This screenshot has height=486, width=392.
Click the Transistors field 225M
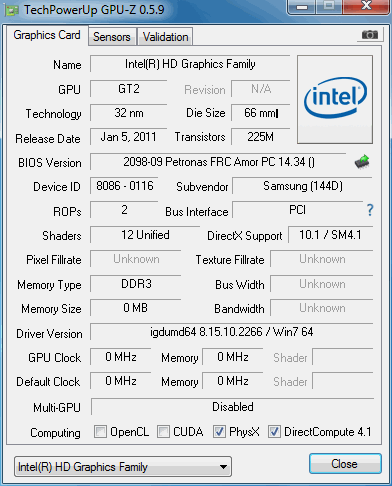click(x=261, y=137)
